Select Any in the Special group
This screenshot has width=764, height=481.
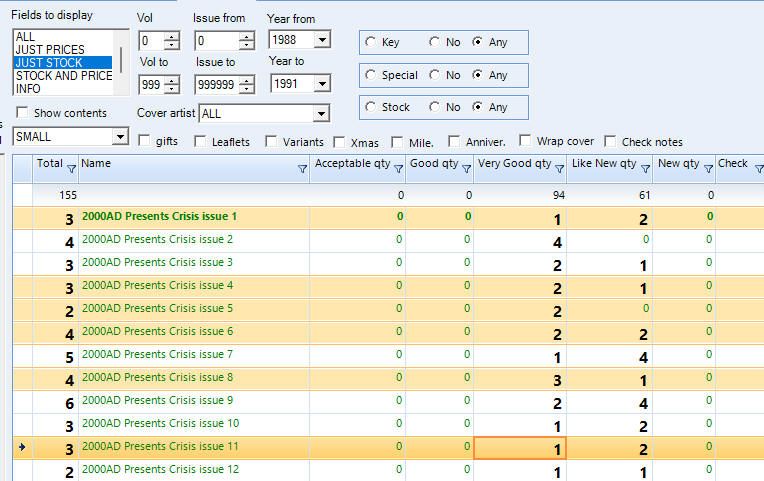pyautogui.click(x=477, y=75)
